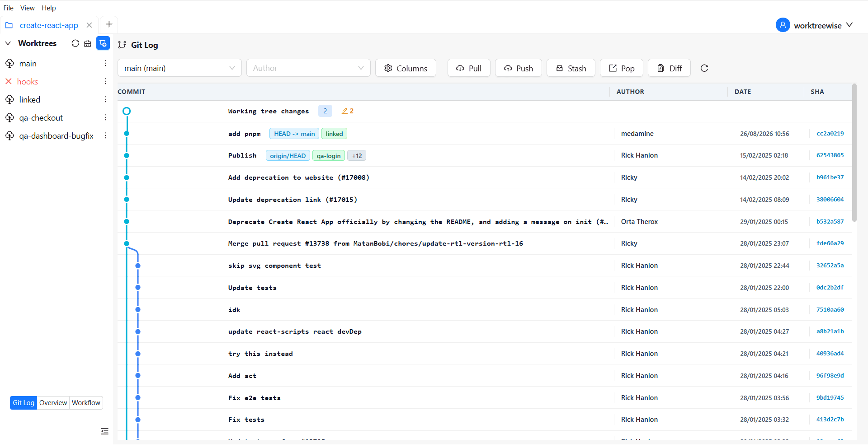Viewport: 868px width, 448px height.
Task: Click the Pull button
Action: point(469,68)
